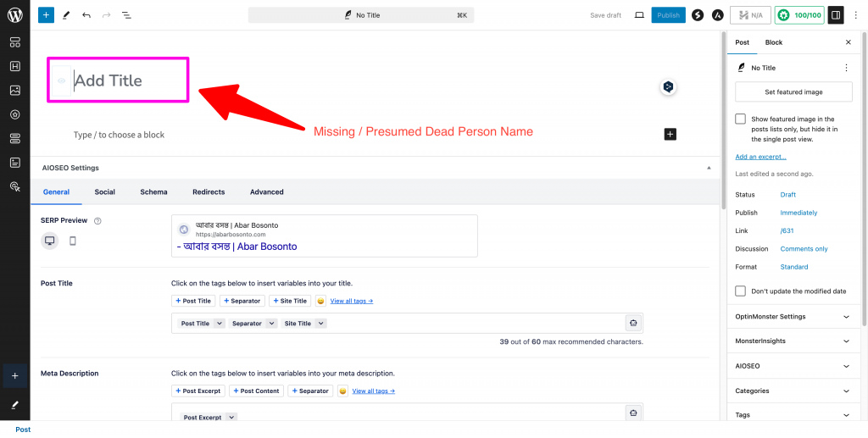The image size is (868, 438).
Task: Expand the Categories panel
Action: [x=845, y=391]
